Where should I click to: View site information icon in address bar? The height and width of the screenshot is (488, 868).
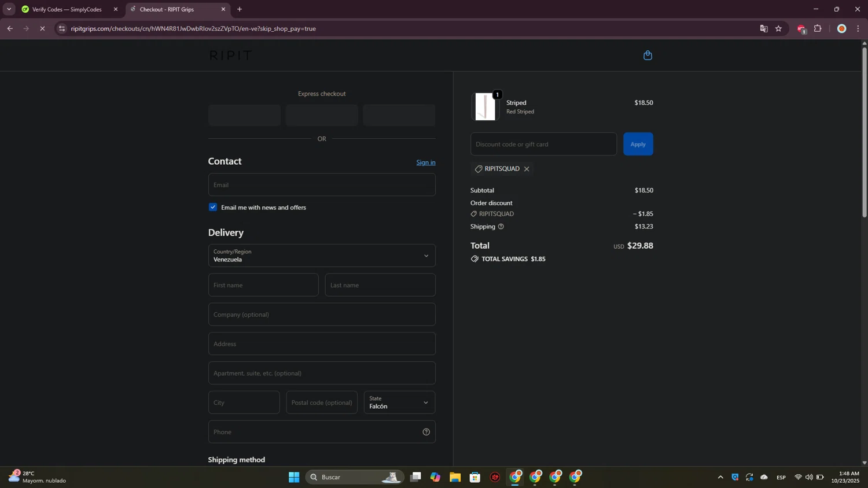click(62, 28)
